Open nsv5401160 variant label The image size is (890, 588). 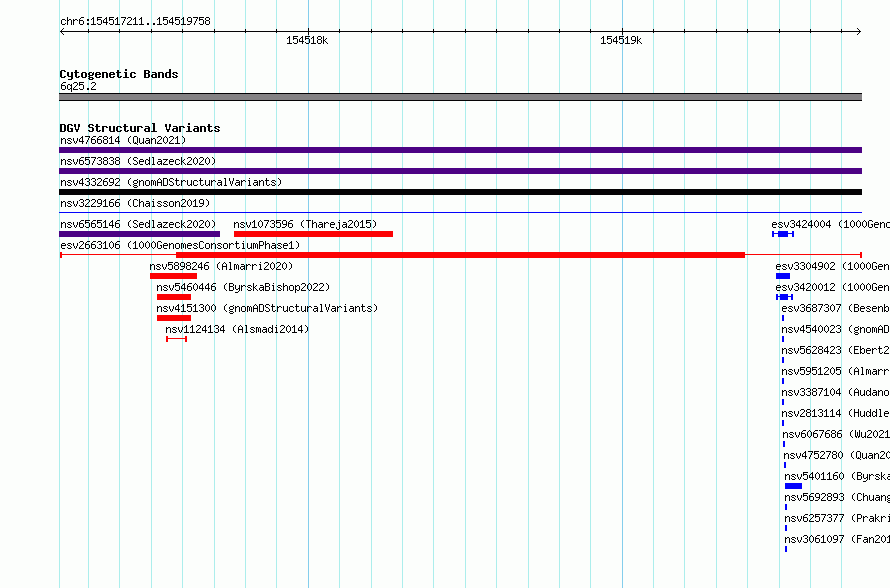tap(837, 476)
